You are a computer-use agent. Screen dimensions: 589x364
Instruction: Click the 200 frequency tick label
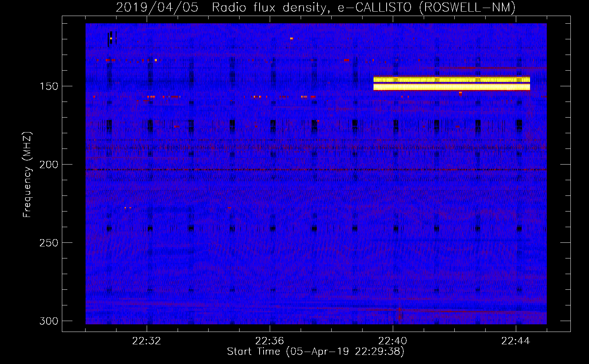pyautogui.click(x=49, y=165)
